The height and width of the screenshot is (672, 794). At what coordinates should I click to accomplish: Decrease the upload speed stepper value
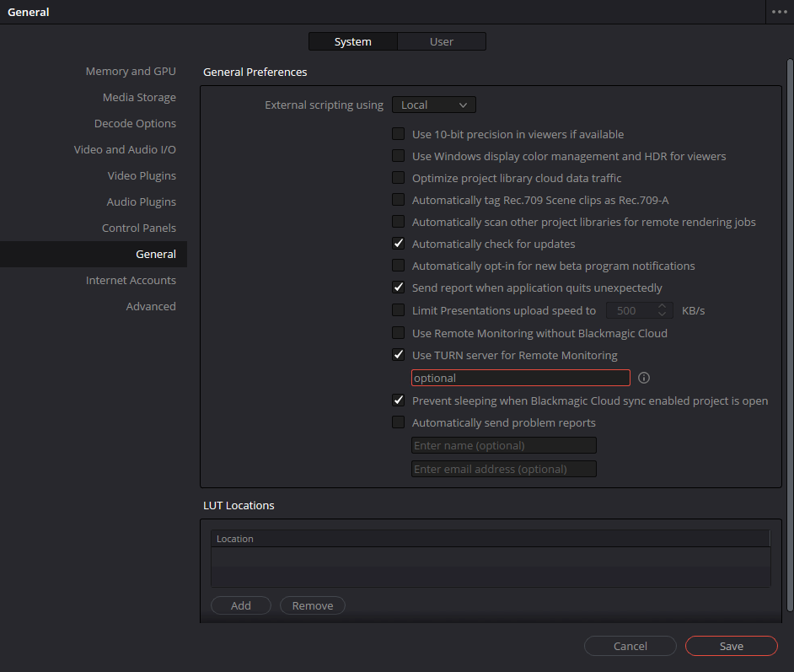[662, 314]
